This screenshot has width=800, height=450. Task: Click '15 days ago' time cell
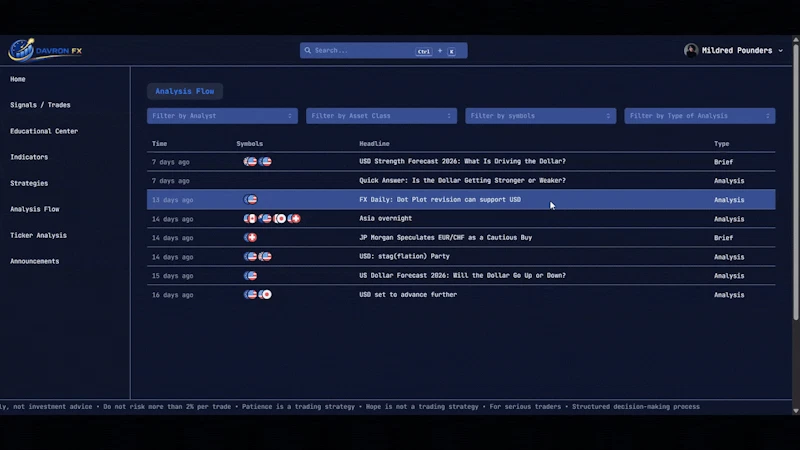click(x=172, y=276)
